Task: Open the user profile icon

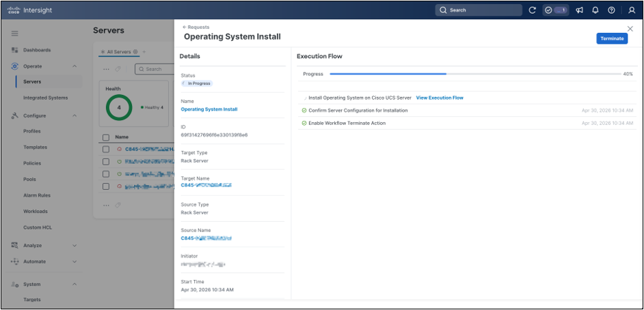Action: [632, 10]
